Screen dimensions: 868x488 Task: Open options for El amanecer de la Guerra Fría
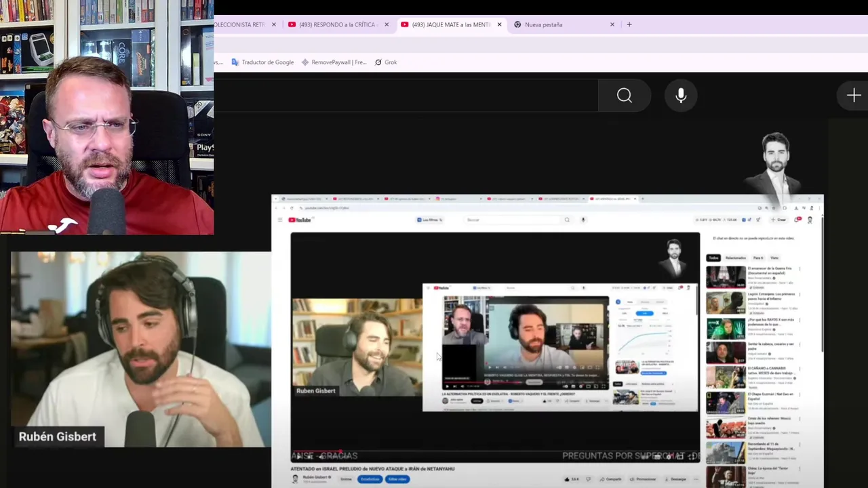point(800,269)
